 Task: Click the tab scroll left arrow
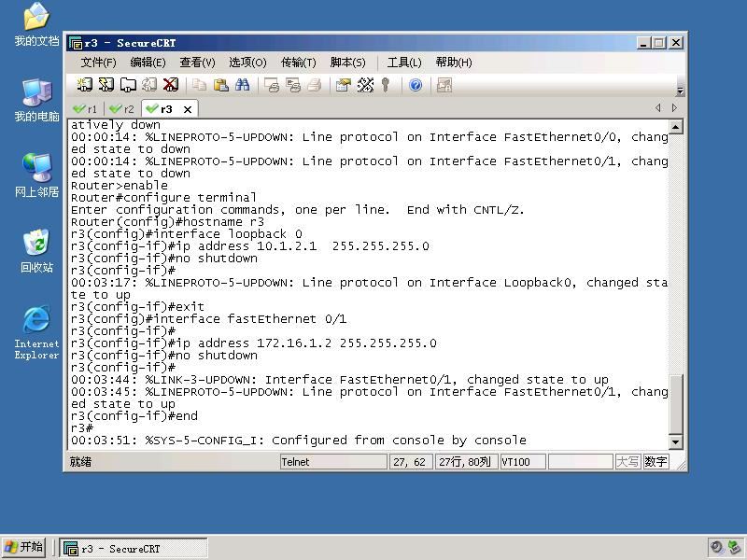click(x=658, y=108)
